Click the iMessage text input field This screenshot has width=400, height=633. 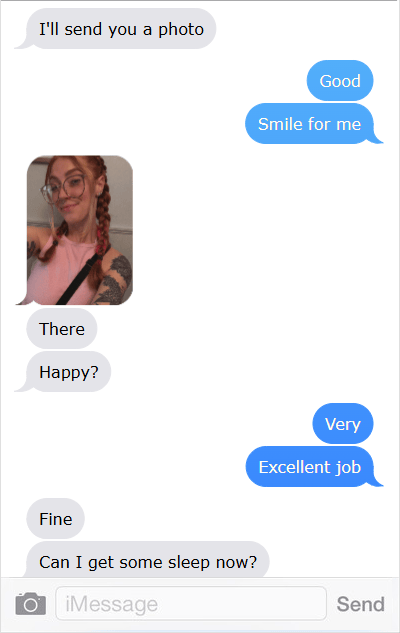[x=191, y=604]
